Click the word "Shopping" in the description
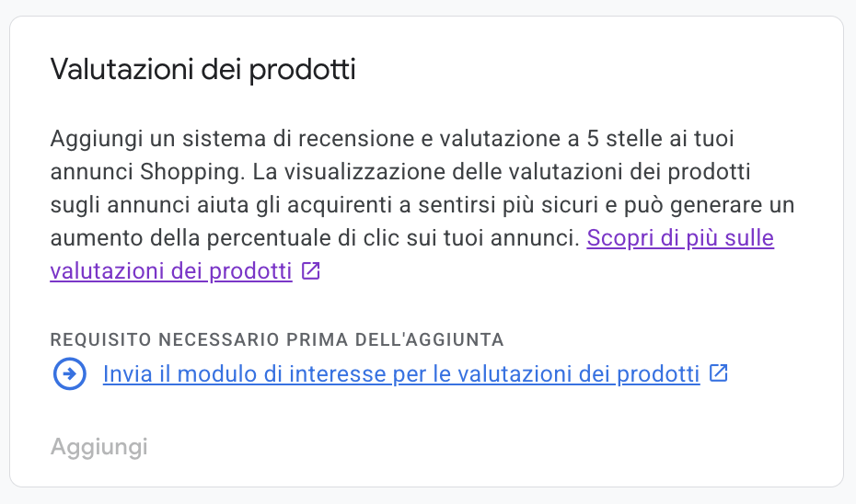 click(x=181, y=173)
